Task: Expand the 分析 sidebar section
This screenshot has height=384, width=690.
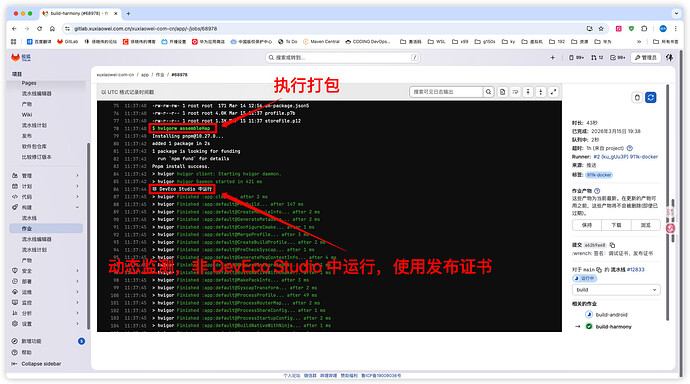Action: [46, 313]
